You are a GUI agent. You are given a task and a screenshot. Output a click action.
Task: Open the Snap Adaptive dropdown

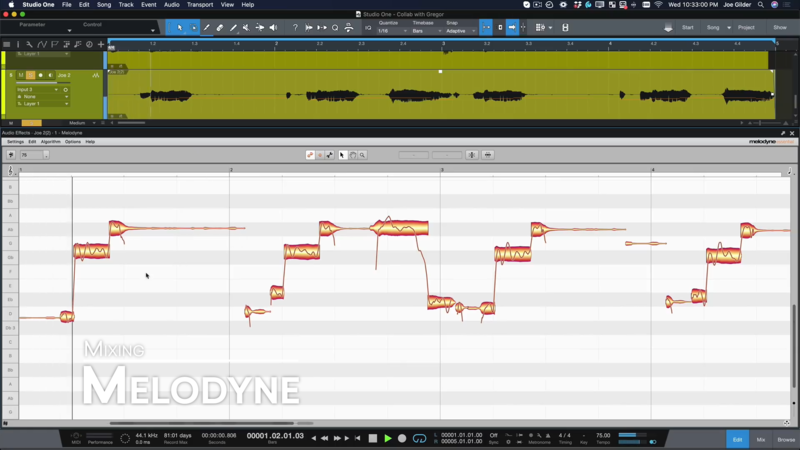[x=460, y=31]
